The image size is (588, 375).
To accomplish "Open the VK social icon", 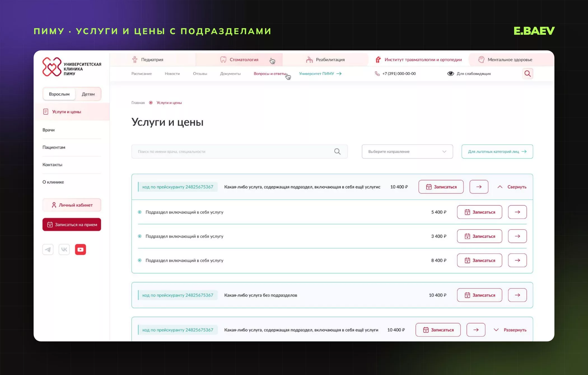I will [64, 249].
